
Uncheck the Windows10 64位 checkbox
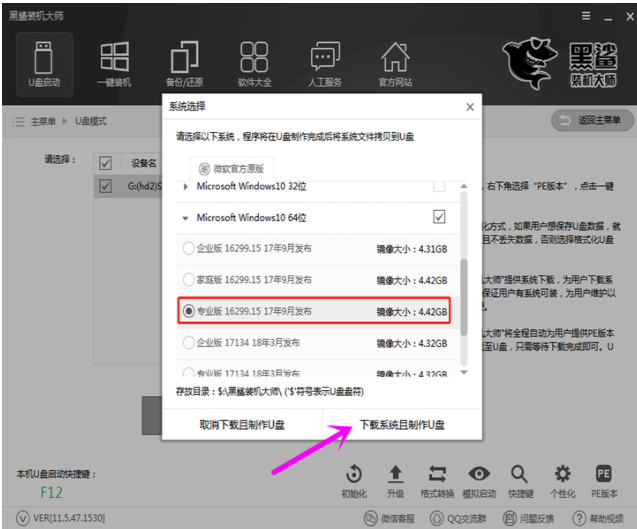click(x=439, y=217)
